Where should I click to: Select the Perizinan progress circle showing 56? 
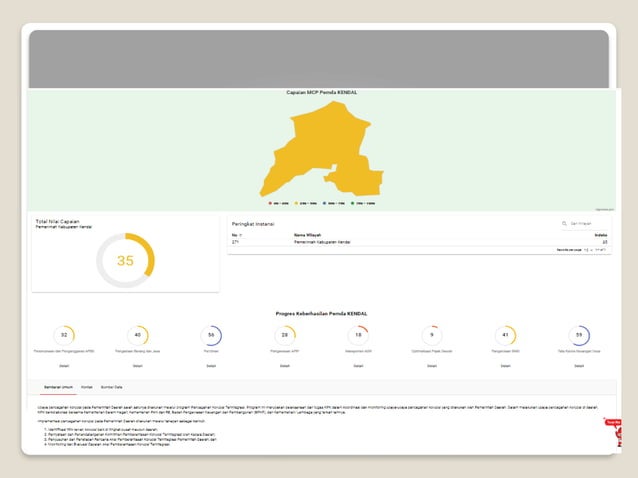211,336
